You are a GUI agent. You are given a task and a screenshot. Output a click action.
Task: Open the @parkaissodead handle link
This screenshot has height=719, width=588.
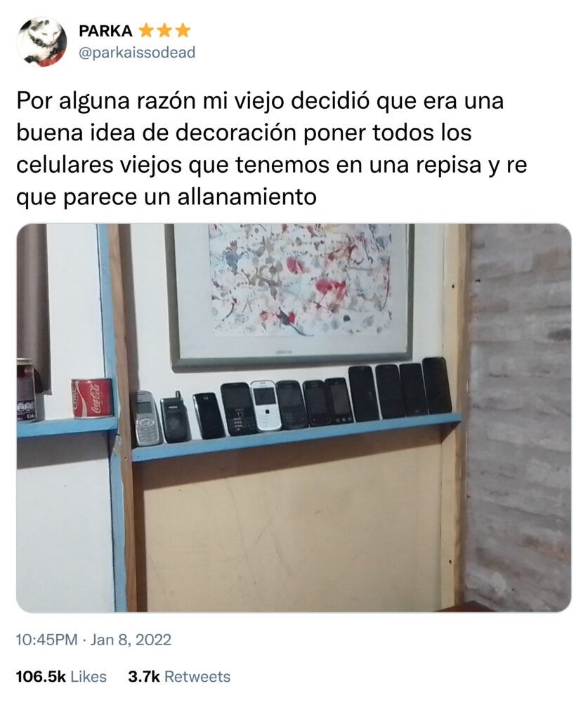(137, 52)
